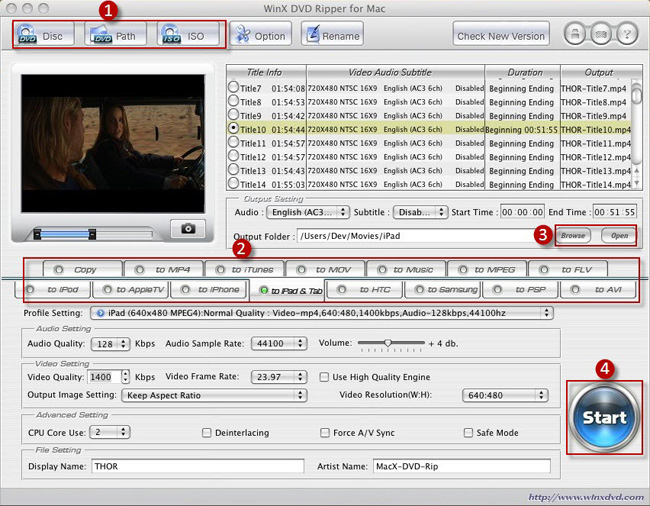Open Audio Sample Rate dropdown
This screenshot has height=506, width=650.
(x=279, y=344)
